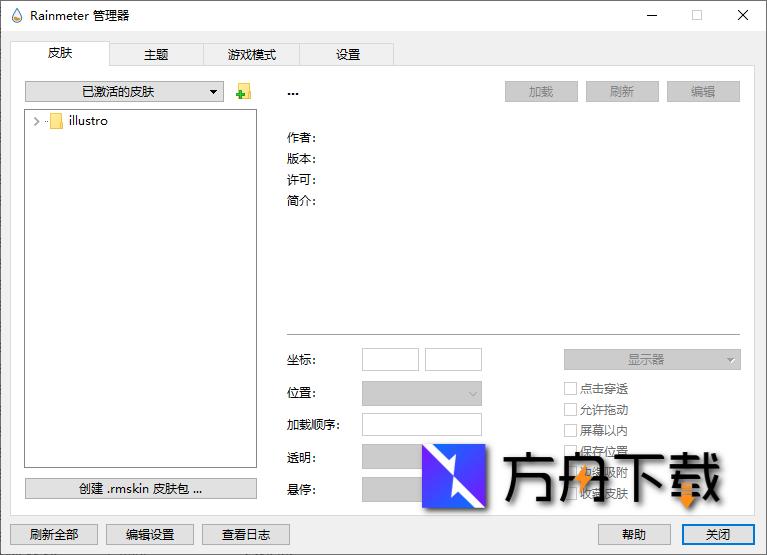Click the 编辑设置 button
Screen dimensions: 767x555
(x=150, y=534)
